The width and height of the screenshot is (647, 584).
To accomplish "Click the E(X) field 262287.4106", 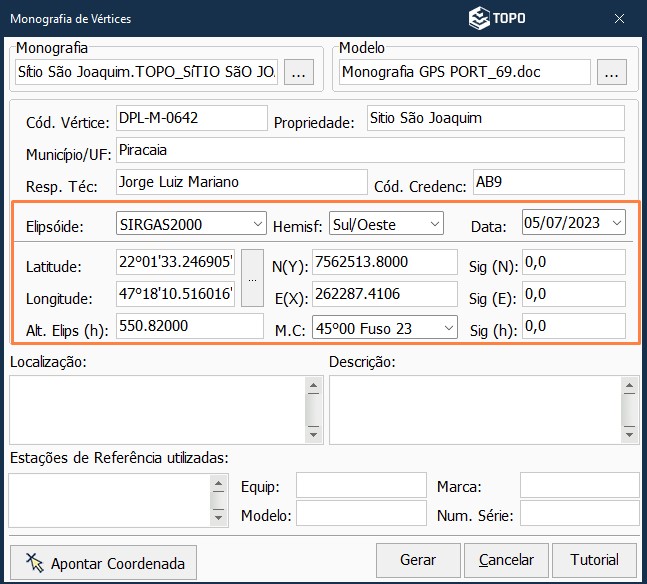I will pyautogui.click(x=385, y=294).
